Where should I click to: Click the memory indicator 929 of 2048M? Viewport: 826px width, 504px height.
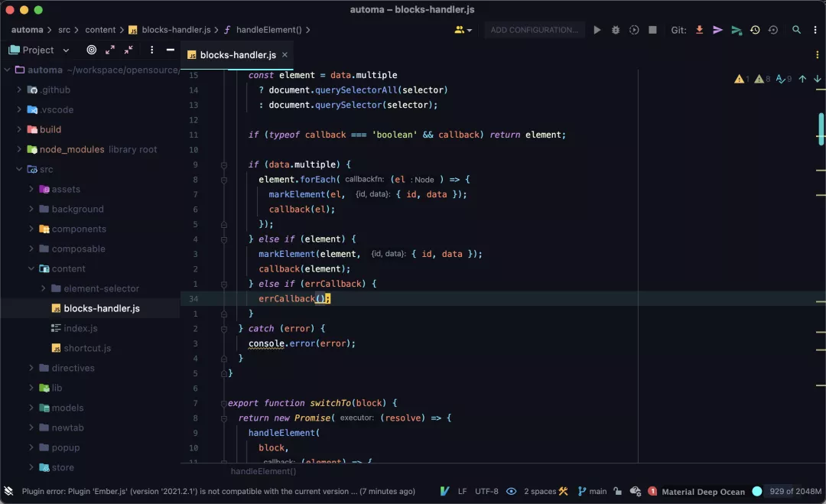795,491
